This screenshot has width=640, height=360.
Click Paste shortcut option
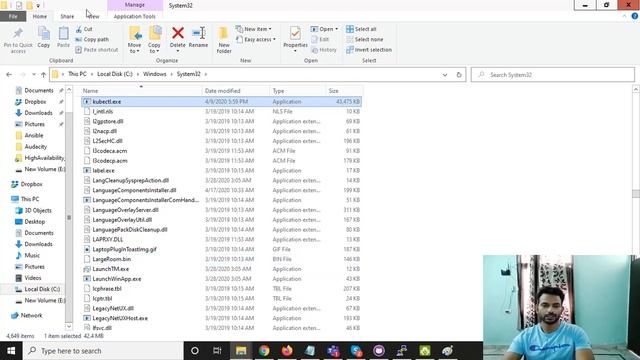97,50
